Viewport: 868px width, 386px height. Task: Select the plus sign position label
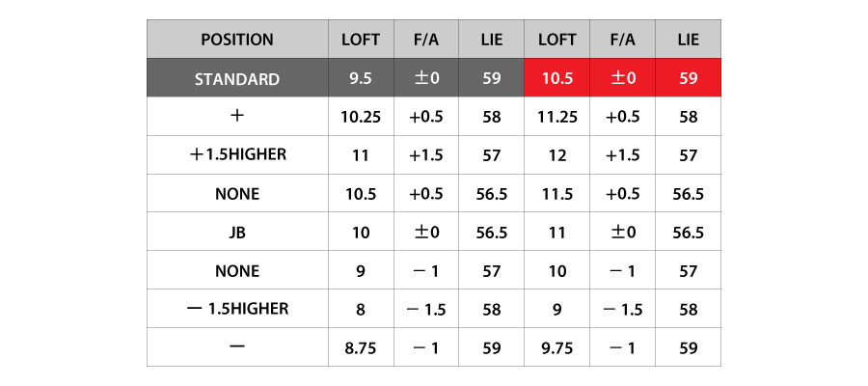point(237,116)
